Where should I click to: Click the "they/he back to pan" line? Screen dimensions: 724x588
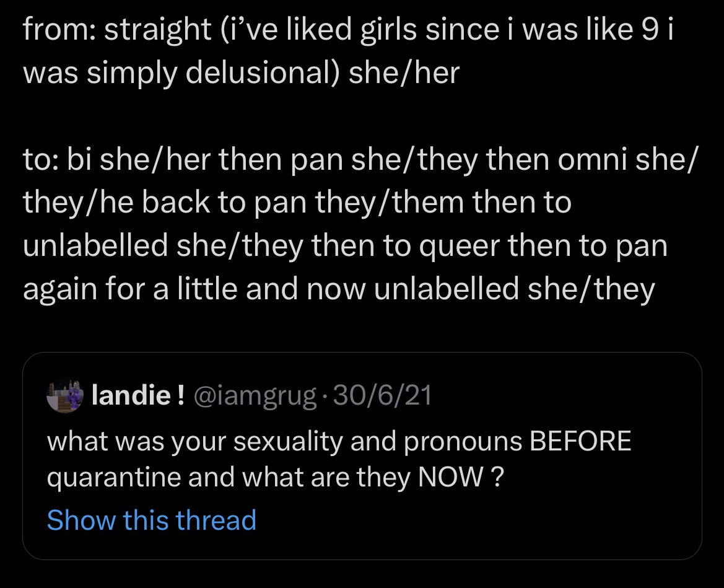coord(297,203)
